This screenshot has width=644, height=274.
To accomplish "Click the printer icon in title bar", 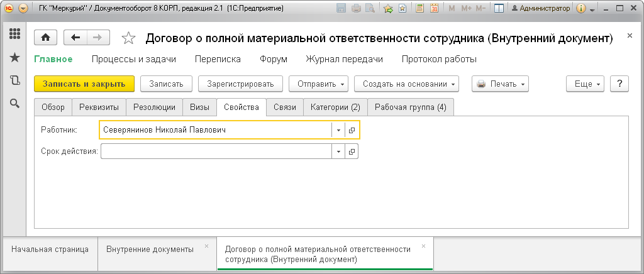I will click(x=356, y=8).
